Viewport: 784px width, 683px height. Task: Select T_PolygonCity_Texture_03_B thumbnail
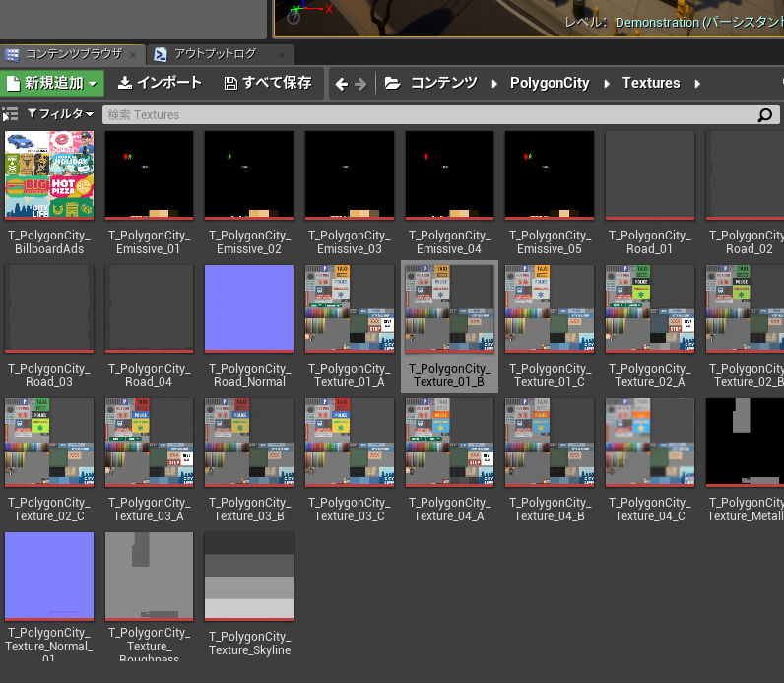[x=249, y=443]
